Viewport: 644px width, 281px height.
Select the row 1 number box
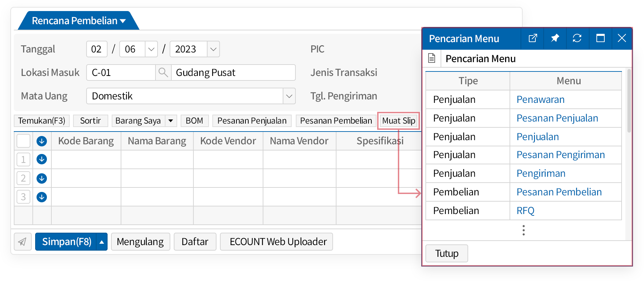(x=23, y=159)
